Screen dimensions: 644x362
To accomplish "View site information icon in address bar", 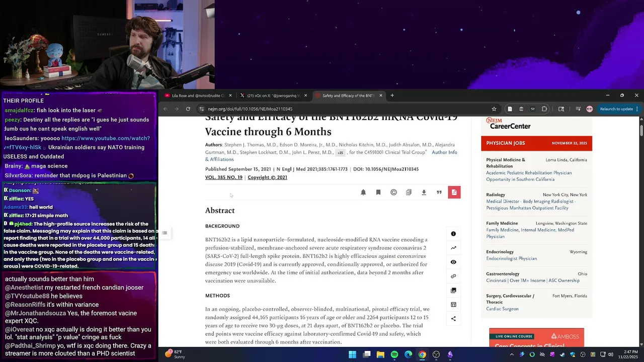I will (x=202, y=109).
